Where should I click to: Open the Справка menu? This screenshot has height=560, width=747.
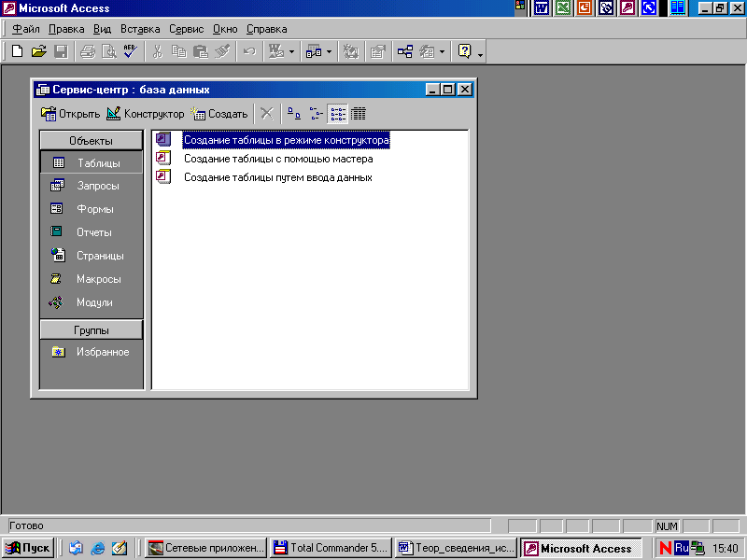click(267, 29)
